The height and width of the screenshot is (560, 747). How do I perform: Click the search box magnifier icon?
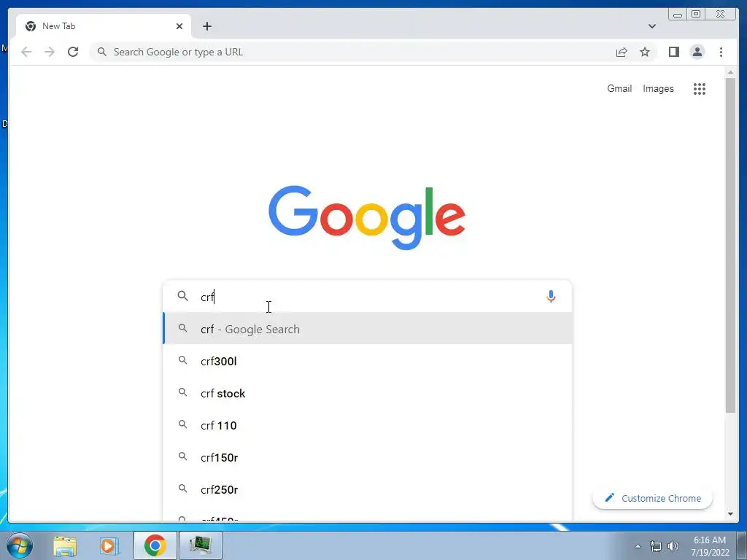[182, 296]
